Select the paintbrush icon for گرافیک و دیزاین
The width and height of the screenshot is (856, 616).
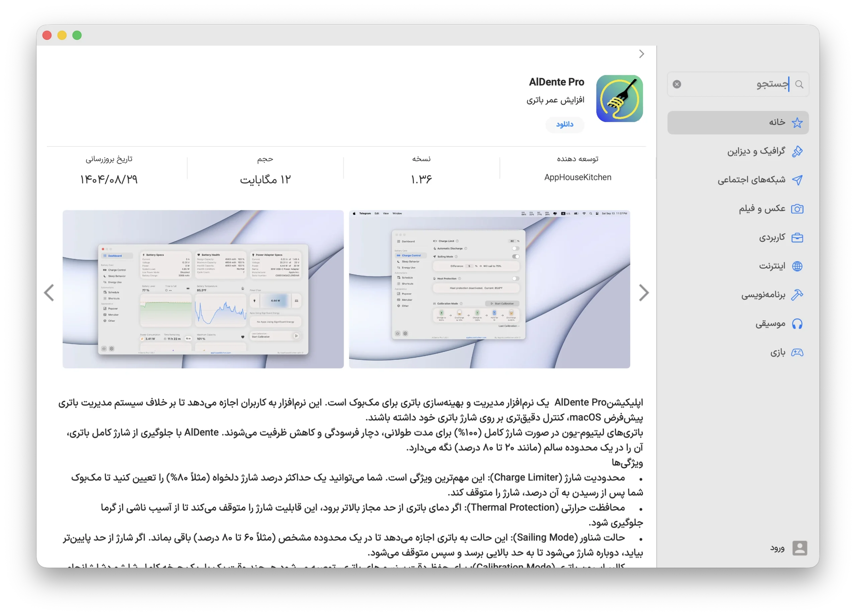pyautogui.click(x=797, y=151)
